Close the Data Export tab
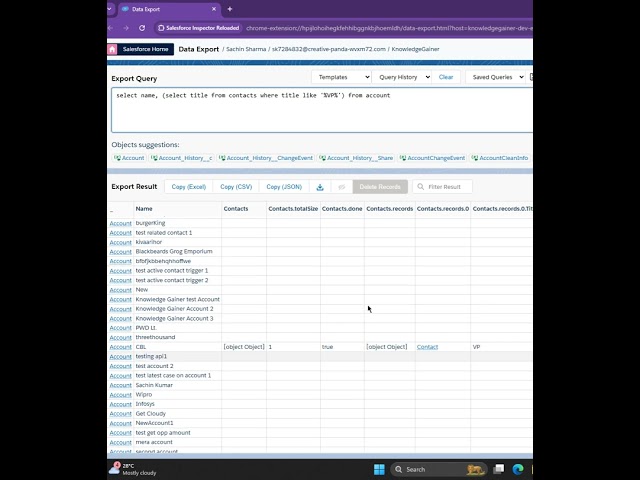Image resolution: width=640 pixels, height=480 pixels. coord(214,9)
